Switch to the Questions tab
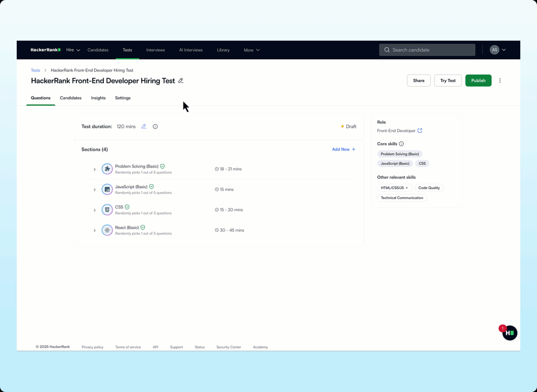 [x=41, y=98]
